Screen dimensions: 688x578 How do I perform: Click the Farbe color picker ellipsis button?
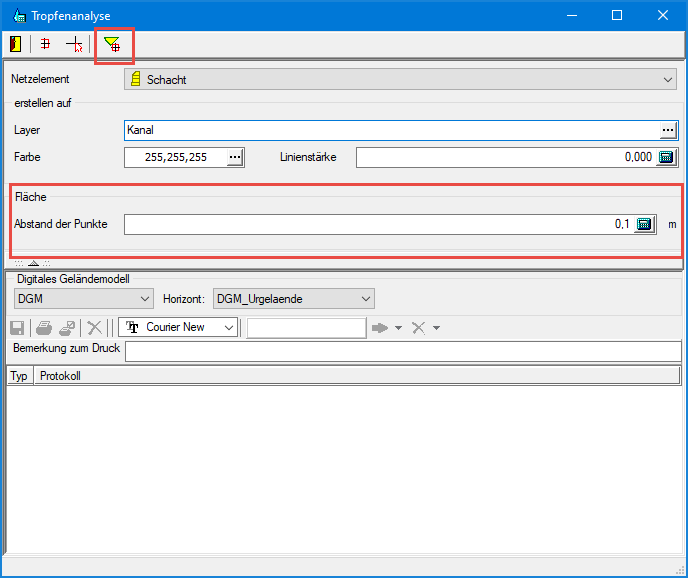(x=235, y=157)
